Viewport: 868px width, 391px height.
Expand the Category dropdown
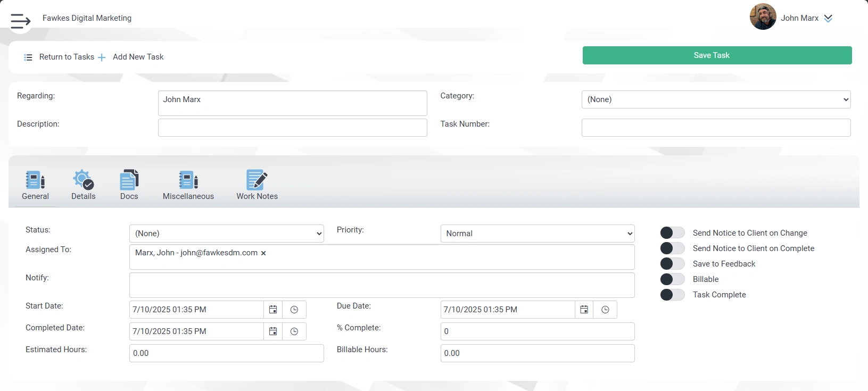pyautogui.click(x=716, y=99)
